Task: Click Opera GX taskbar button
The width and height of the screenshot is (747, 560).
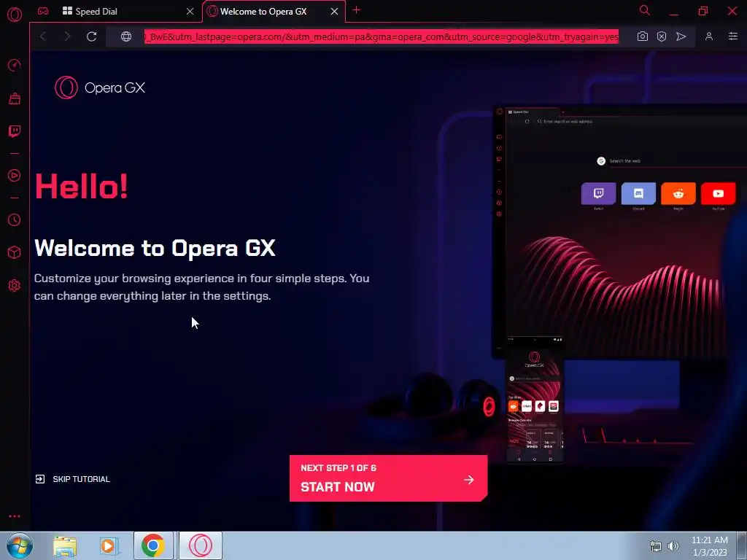Action: point(201,546)
